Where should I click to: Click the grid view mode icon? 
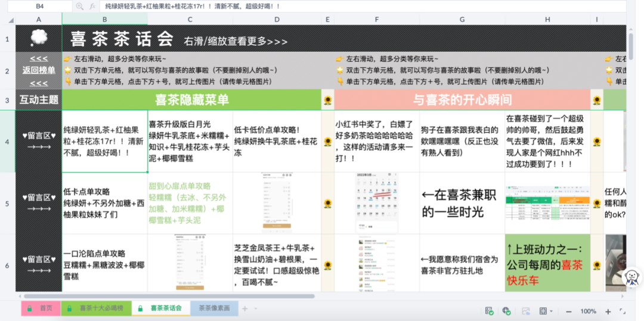coord(543,311)
